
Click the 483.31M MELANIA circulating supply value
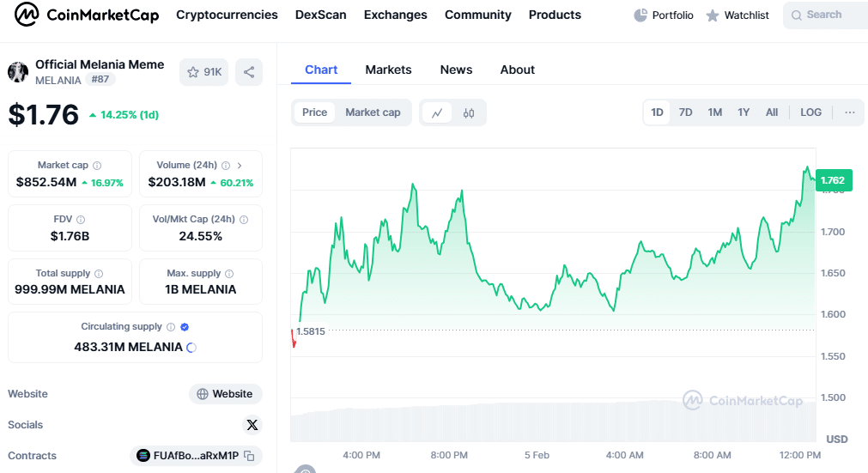point(129,347)
